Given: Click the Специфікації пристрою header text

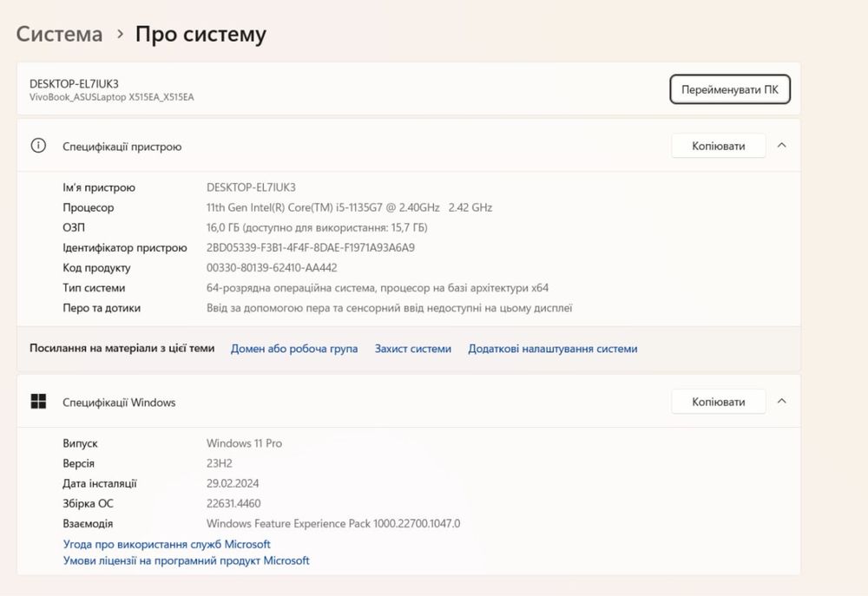Looking at the screenshot, I should pos(122,147).
